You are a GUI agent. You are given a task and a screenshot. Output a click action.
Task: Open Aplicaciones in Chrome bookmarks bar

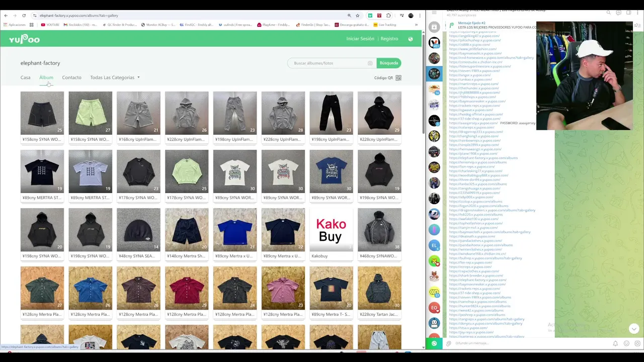15,25
